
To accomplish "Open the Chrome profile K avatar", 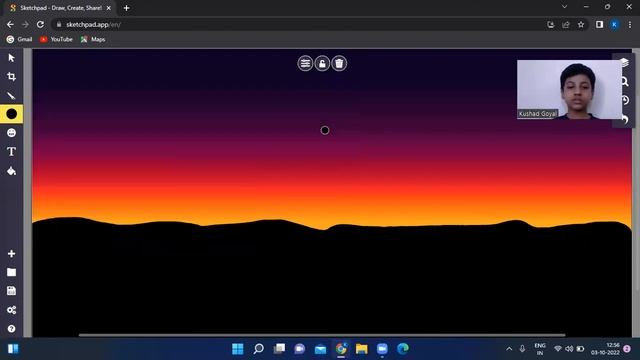I will tap(614, 24).
